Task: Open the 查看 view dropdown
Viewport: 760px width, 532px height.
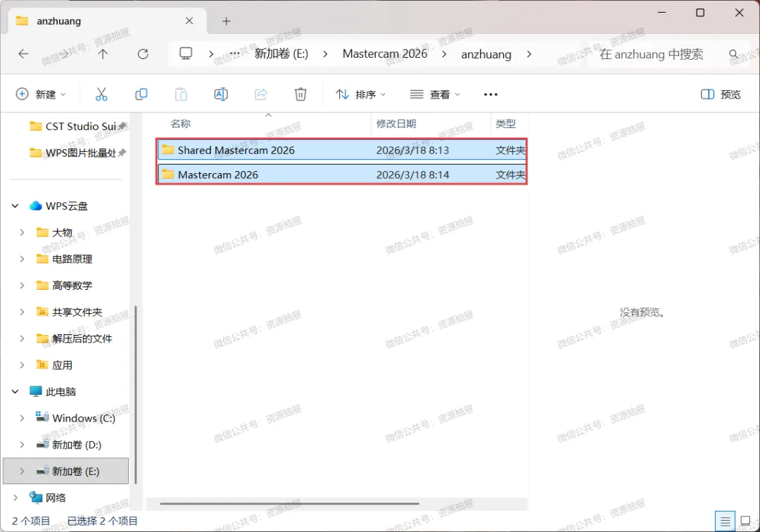Action: [435, 94]
